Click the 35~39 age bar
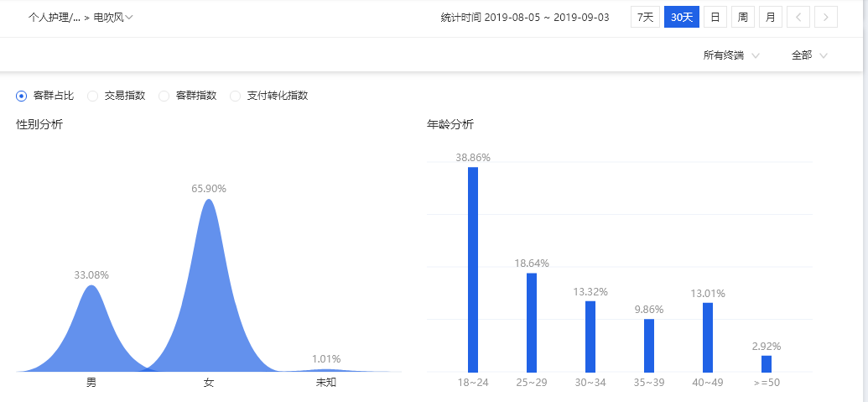Image resolution: width=868 pixels, height=402 pixels. coord(649,346)
